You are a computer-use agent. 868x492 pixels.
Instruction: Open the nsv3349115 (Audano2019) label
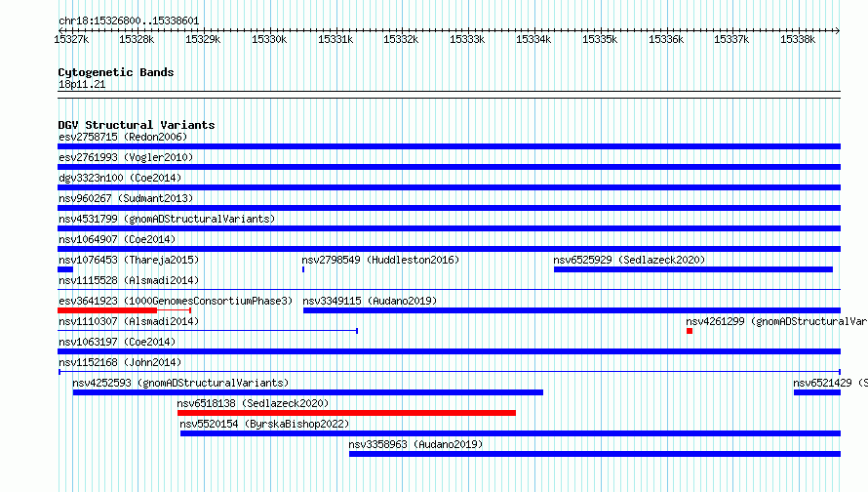pos(370,301)
